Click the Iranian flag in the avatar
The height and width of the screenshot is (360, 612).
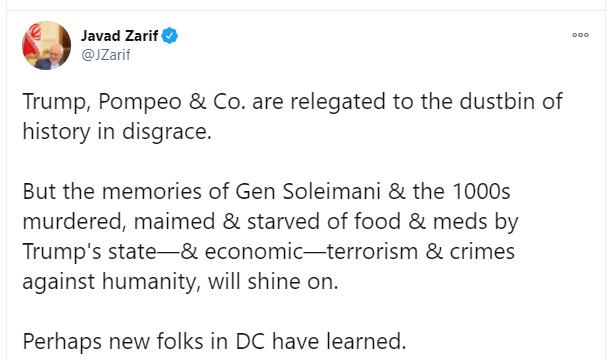coord(32,41)
